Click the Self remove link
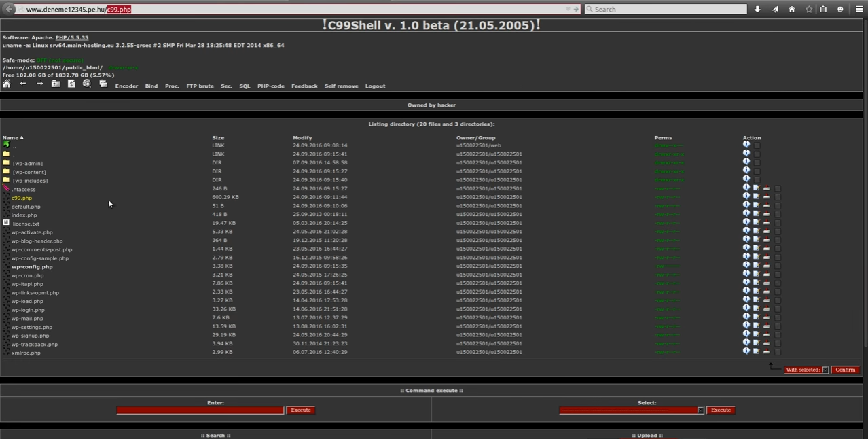This screenshot has height=439, width=868. [x=341, y=86]
